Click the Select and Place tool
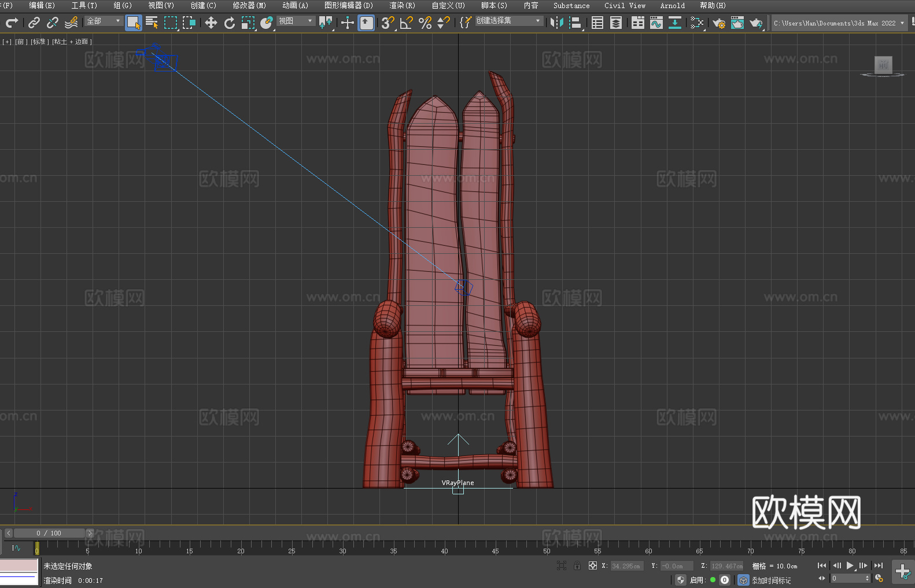This screenshot has width=915, height=588. point(267,23)
